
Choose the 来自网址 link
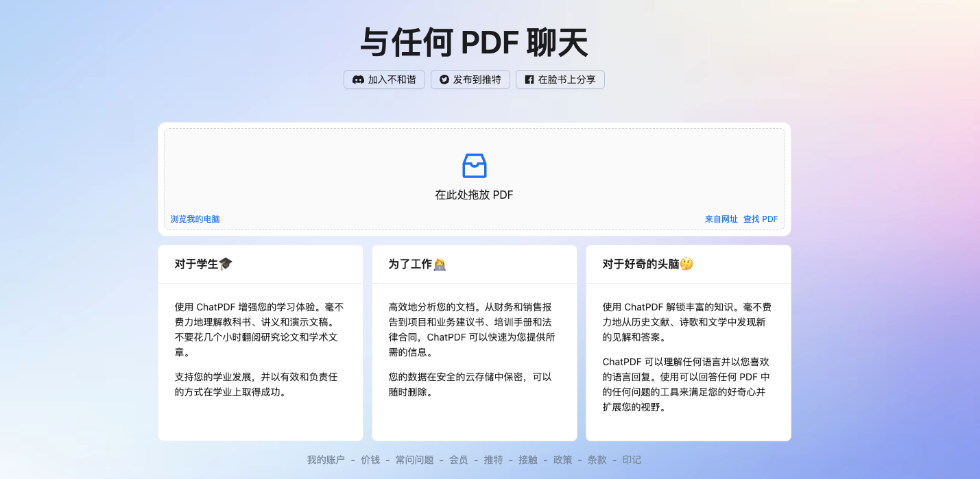click(x=721, y=219)
